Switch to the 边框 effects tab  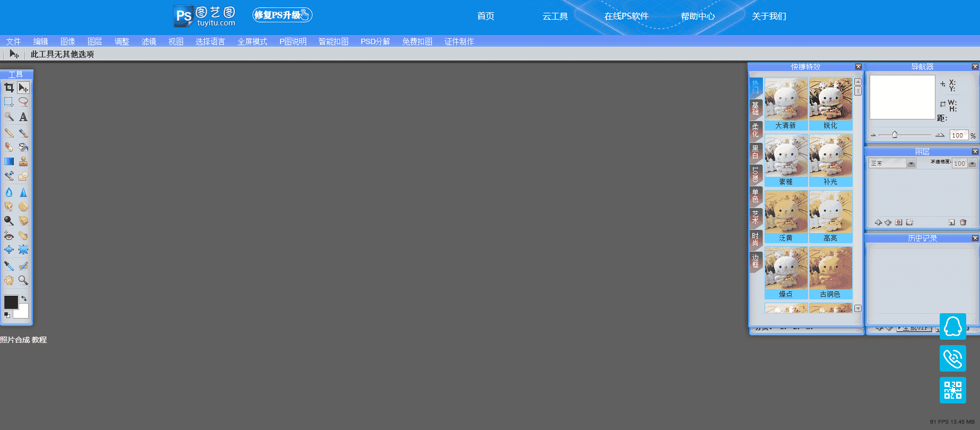[756, 261]
